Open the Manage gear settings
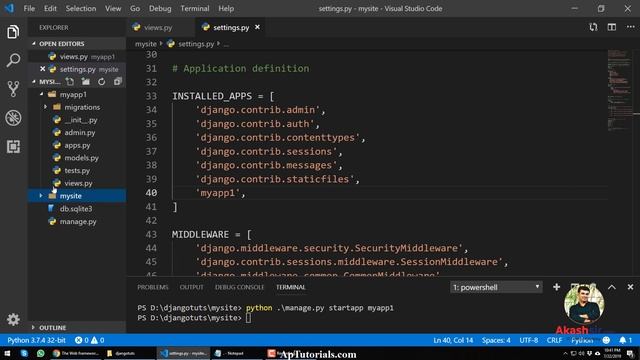This screenshot has height=360, width=640. coord(13,319)
